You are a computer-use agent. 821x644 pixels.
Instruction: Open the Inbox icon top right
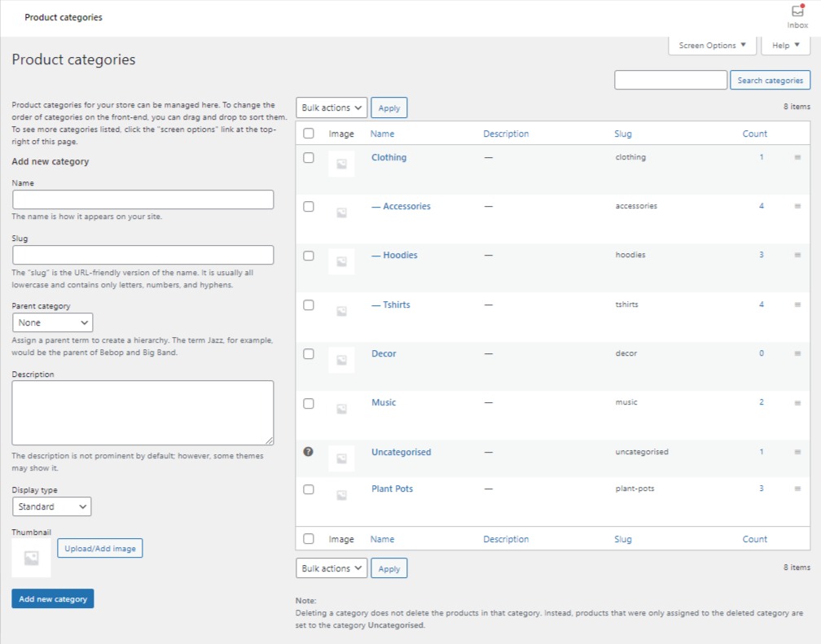tap(796, 15)
